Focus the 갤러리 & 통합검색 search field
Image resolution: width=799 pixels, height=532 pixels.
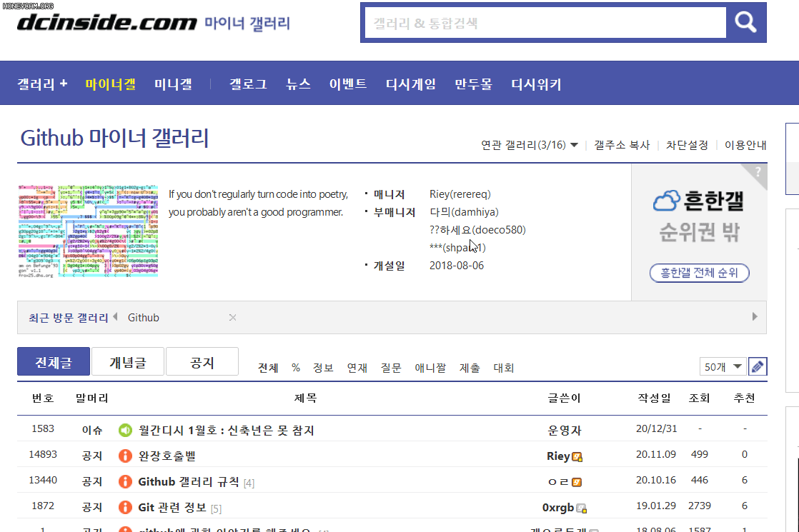click(546, 23)
